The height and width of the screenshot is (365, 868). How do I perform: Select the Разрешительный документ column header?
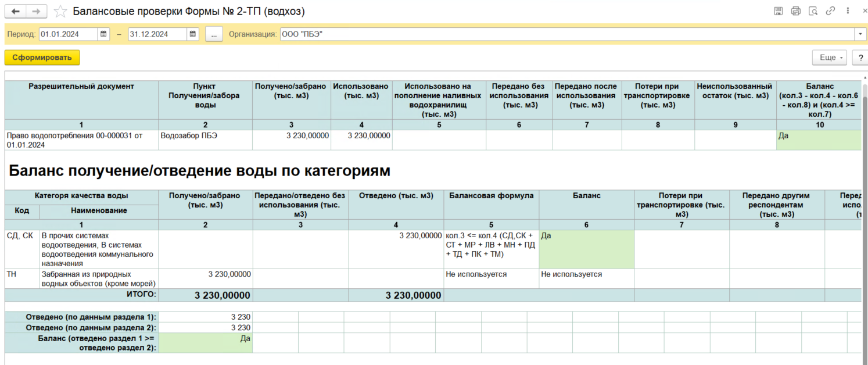pos(81,100)
